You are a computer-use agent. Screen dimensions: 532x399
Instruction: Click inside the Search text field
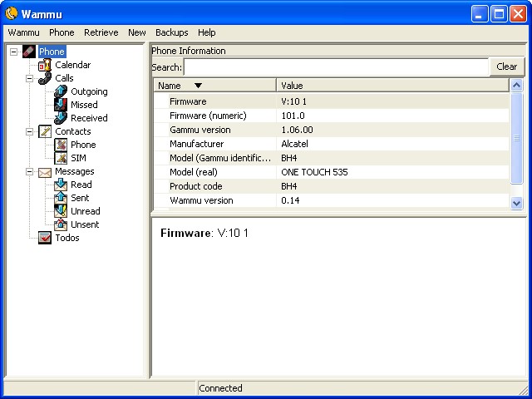click(x=336, y=66)
